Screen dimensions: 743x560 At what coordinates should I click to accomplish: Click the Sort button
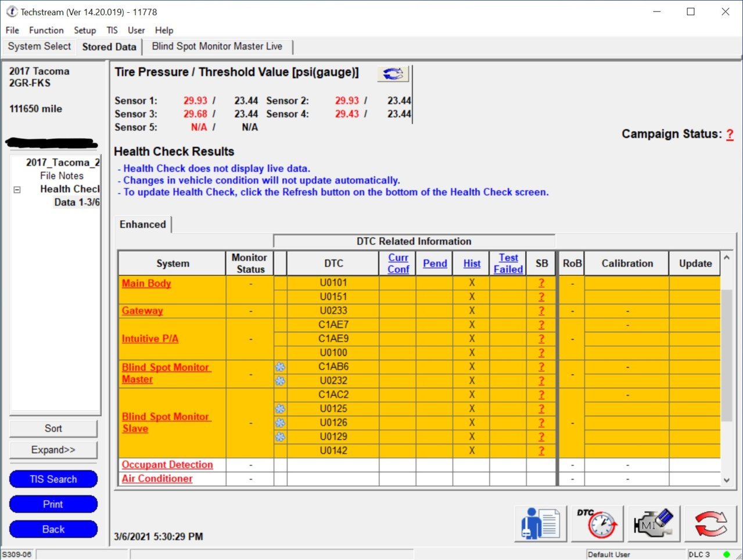click(x=53, y=429)
